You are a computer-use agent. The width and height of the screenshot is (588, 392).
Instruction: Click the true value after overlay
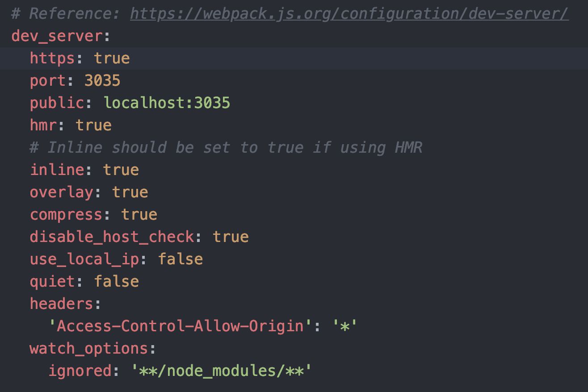[130, 192]
